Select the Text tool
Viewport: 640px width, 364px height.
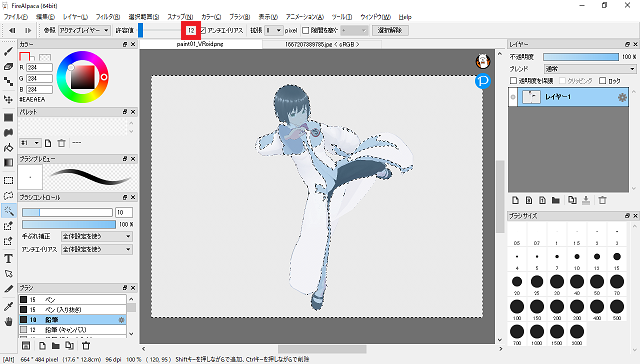click(9, 258)
